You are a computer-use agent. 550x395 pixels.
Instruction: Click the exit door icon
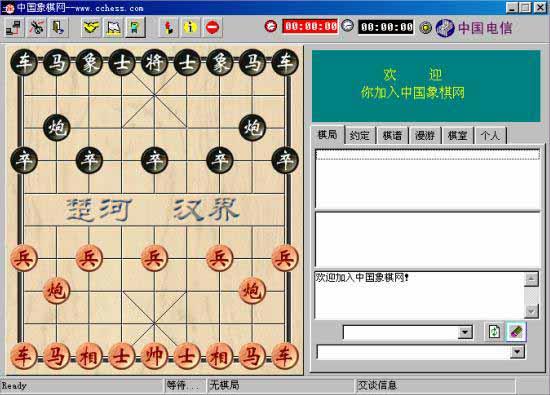point(58,28)
